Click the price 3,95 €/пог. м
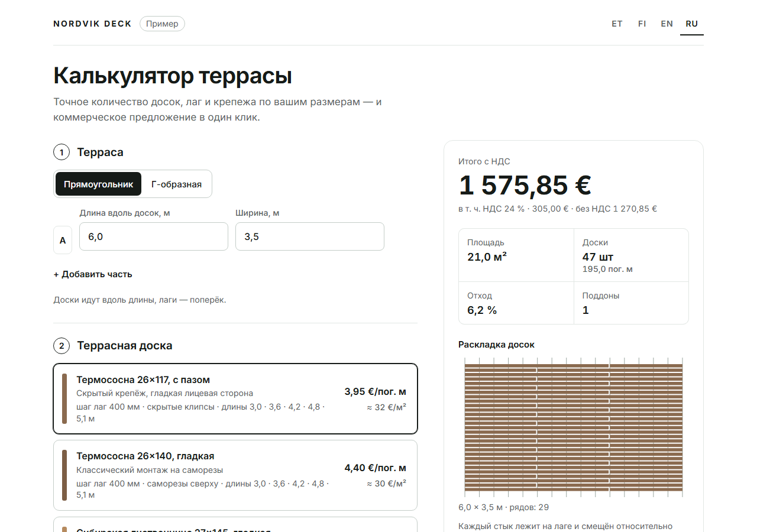This screenshot has width=757, height=532. coord(376,392)
